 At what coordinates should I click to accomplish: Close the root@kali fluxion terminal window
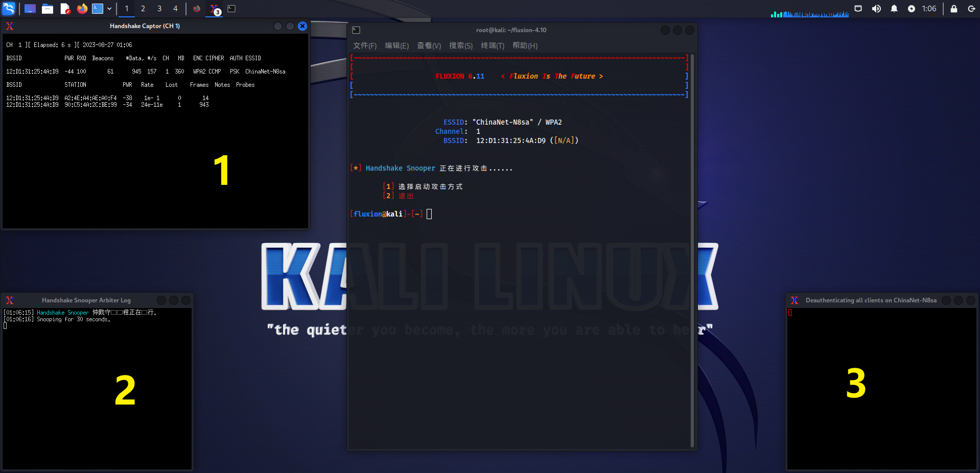(690, 30)
